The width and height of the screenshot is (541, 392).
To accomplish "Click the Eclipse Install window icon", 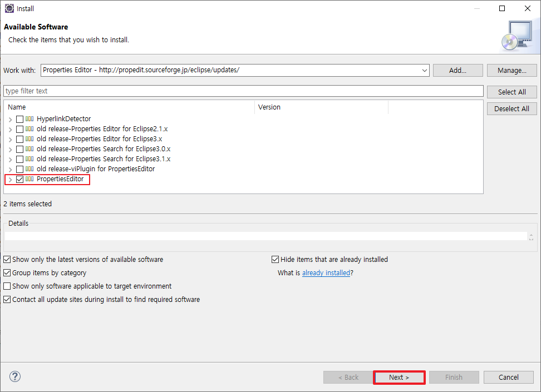I will point(9,8).
